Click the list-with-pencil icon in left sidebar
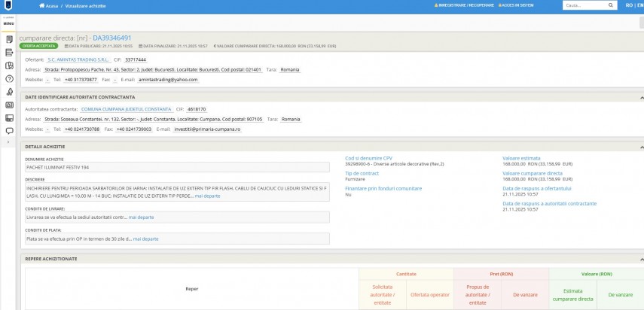The image size is (644, 310). tap(9, 53)
